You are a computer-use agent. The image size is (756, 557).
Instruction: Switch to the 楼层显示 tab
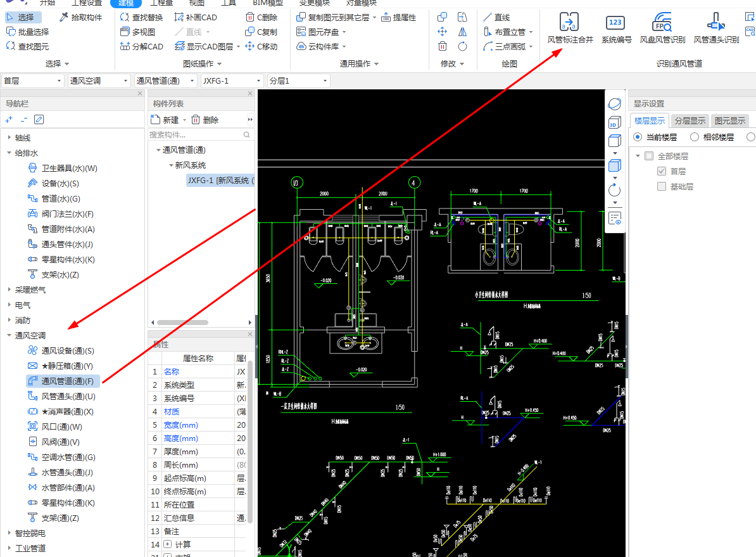coord(650,120)
